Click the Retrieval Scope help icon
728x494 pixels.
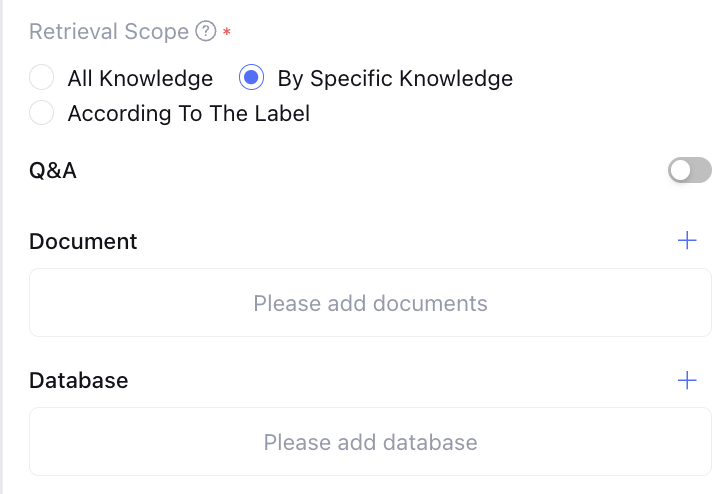[x=206, y=32]
